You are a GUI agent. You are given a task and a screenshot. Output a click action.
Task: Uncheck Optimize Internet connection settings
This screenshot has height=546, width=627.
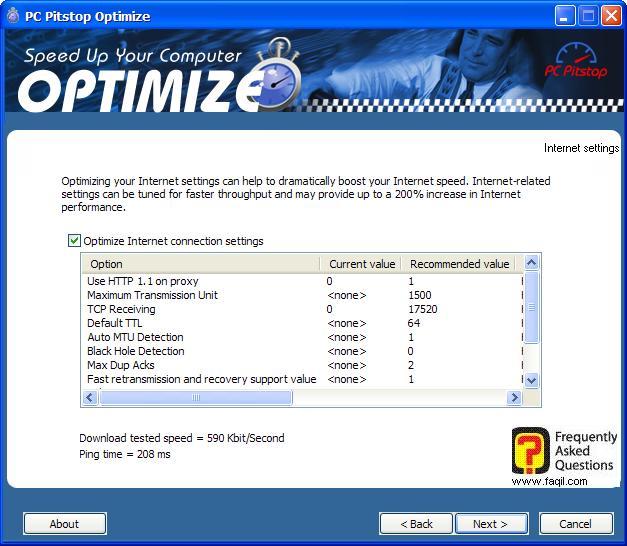(74, 241)
